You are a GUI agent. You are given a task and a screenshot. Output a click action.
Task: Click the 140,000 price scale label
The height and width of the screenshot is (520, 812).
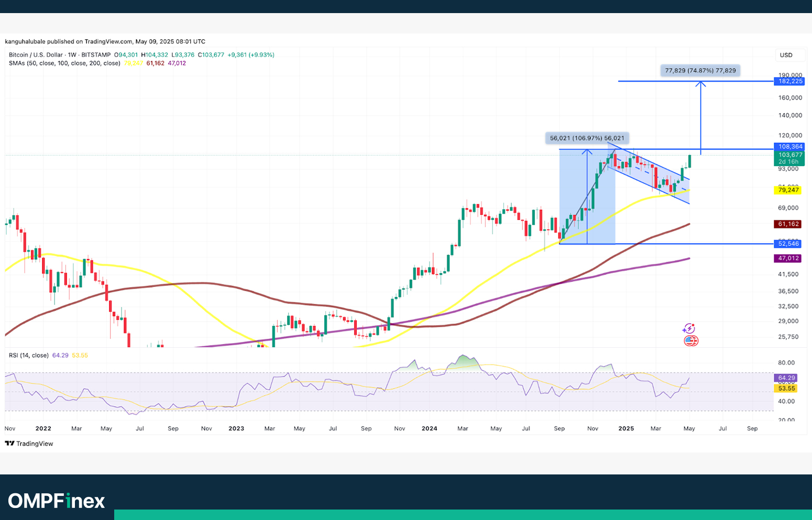[x=791, y=116]
